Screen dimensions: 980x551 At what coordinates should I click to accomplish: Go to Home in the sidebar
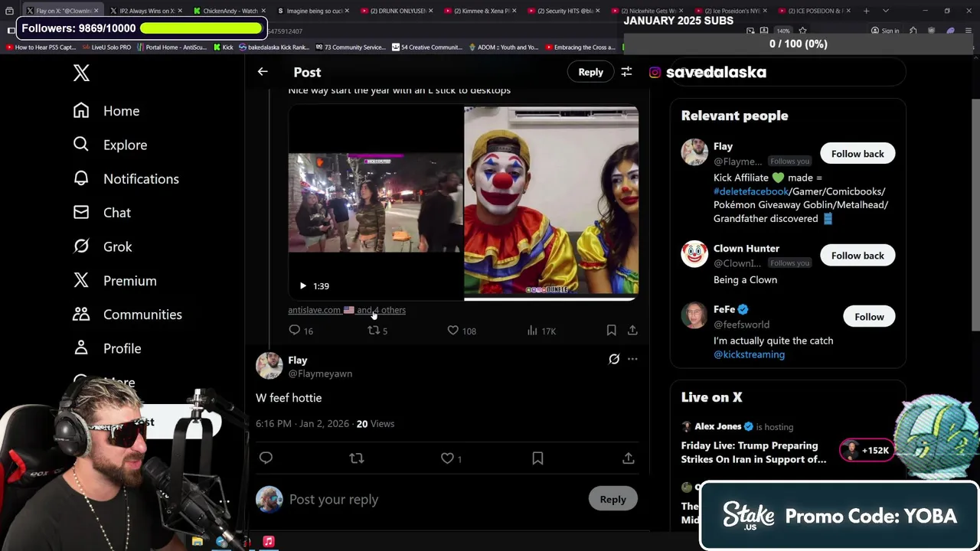pos(106,111)
